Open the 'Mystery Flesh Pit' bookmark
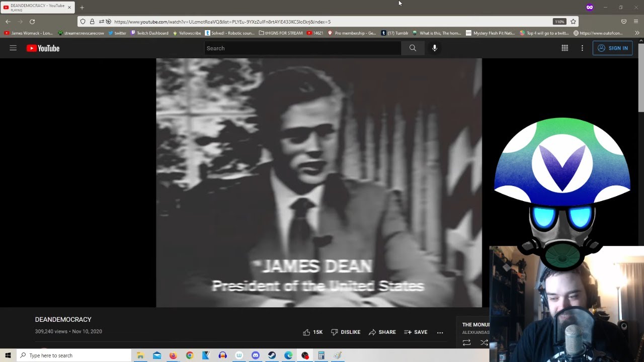Screen dimensions: 644x362 (x=491, y=33)
